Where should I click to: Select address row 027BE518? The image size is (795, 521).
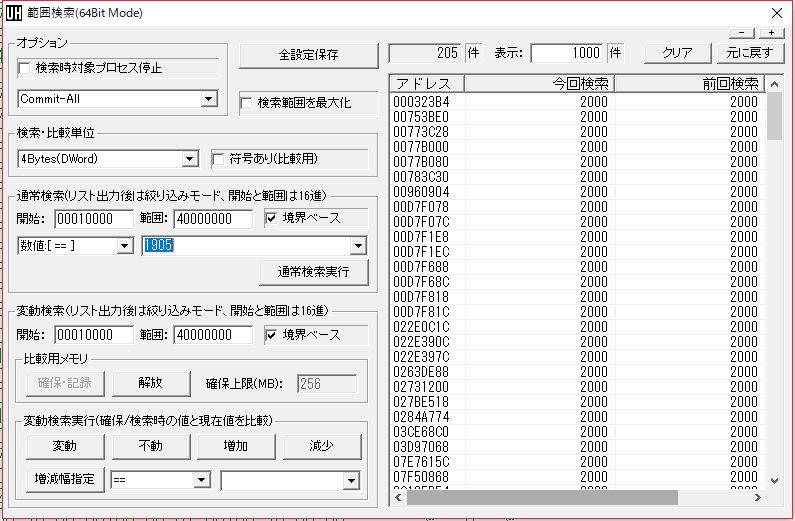577,402
